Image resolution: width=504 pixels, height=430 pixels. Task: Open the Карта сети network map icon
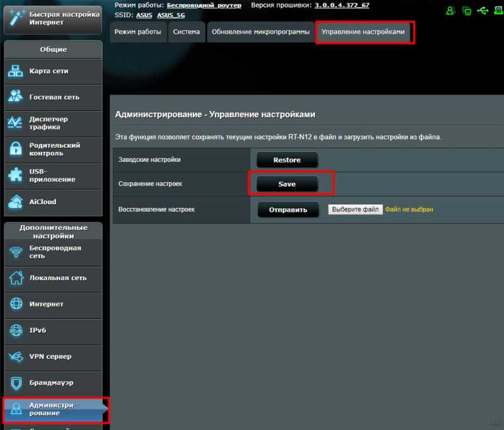click(15, 71)
